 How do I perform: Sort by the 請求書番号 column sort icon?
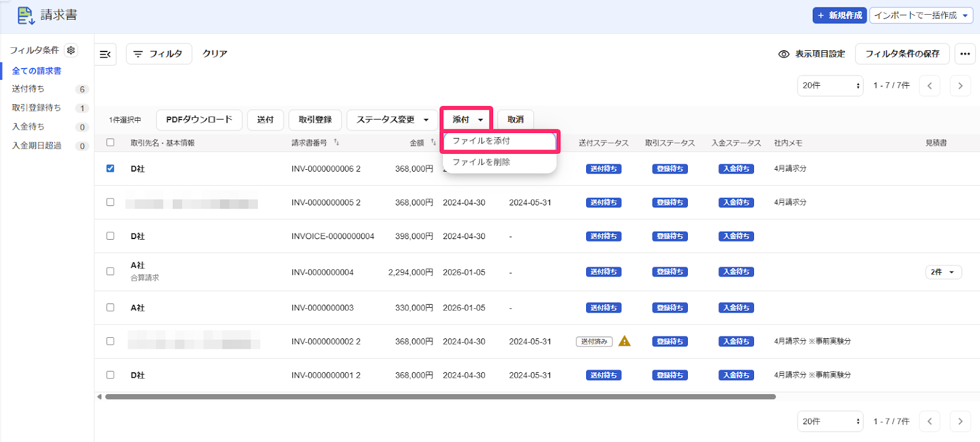coord(336,142)
